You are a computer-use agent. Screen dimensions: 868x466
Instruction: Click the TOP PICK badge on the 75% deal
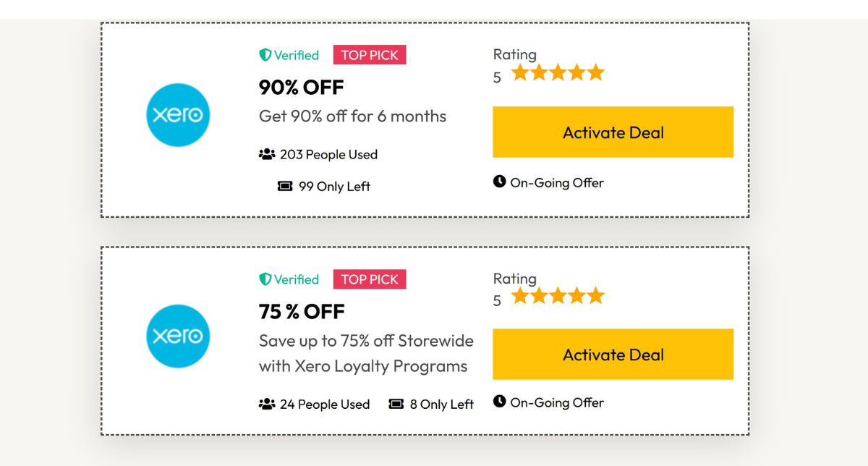[370, 279]
